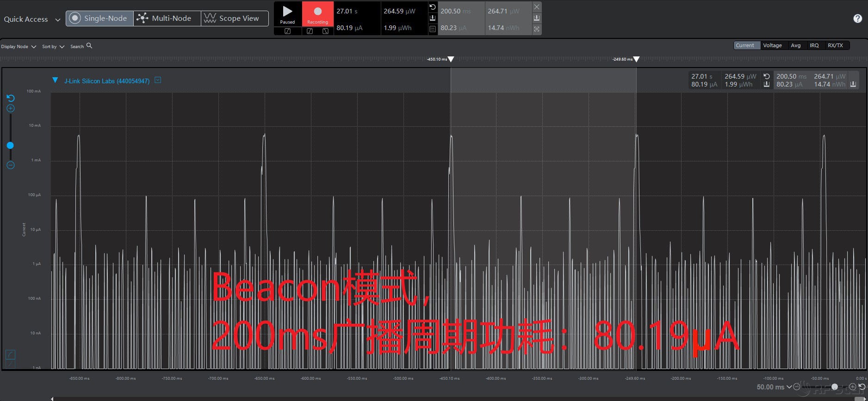Reset total statistics in top toolbar

pyautogui.click(x=433, y=7)
